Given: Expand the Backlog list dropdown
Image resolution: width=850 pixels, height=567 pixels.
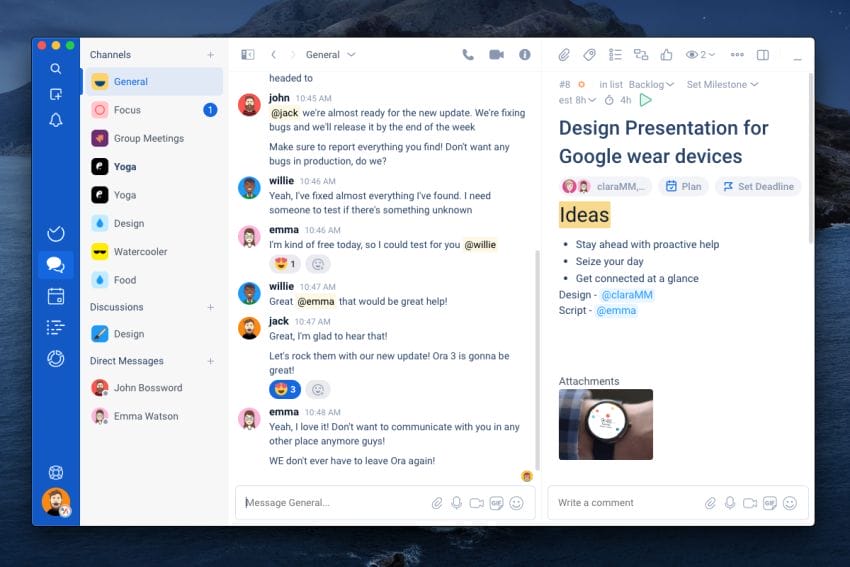Looking at the screenshot, I should click(x=651, y=85).
